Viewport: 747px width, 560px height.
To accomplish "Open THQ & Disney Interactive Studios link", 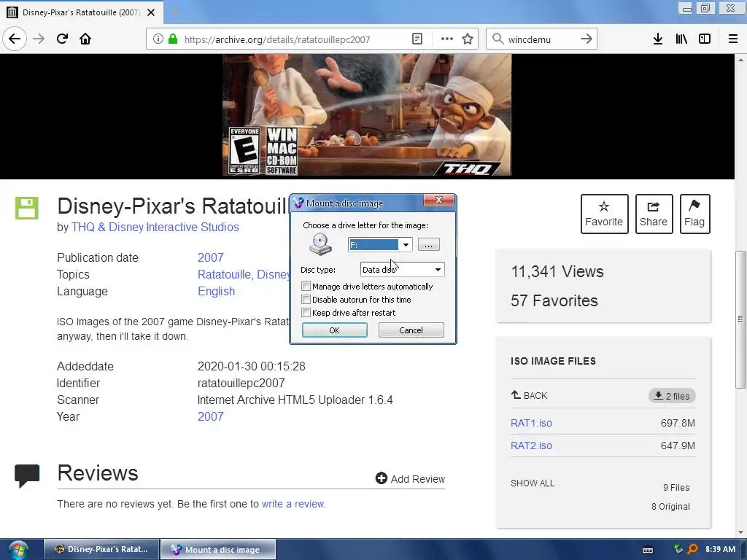I will (x=155, y=227).
